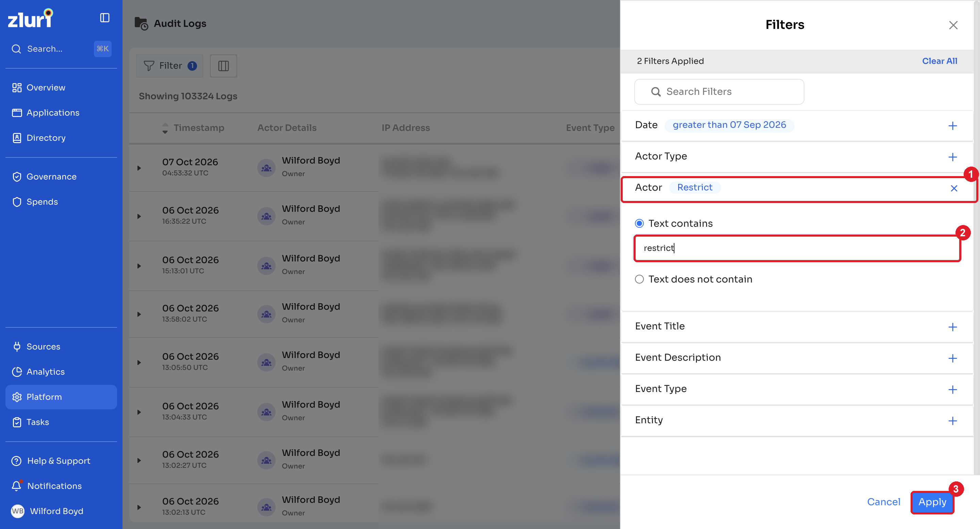The width and height of the screenshot is (980, 529).
Task: Click the Platform gear icon
Action: (17, 396)
